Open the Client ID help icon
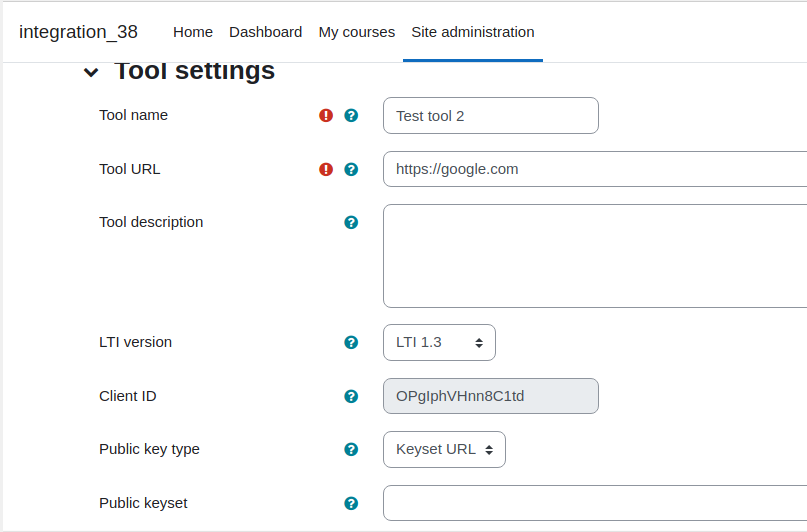Viewport: 807px width, 532px height. point(351,396)
